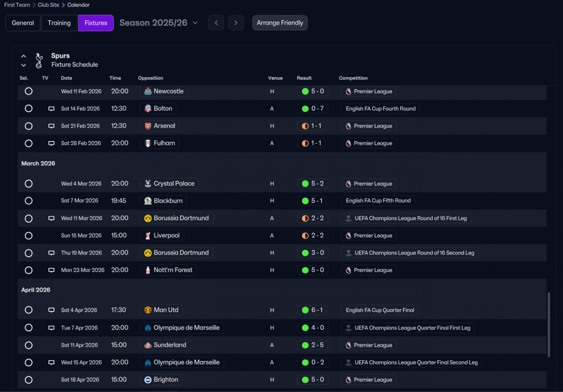Click the Arrange Friendly button
This screenshot has width=563, height=392.
[280, 23]
